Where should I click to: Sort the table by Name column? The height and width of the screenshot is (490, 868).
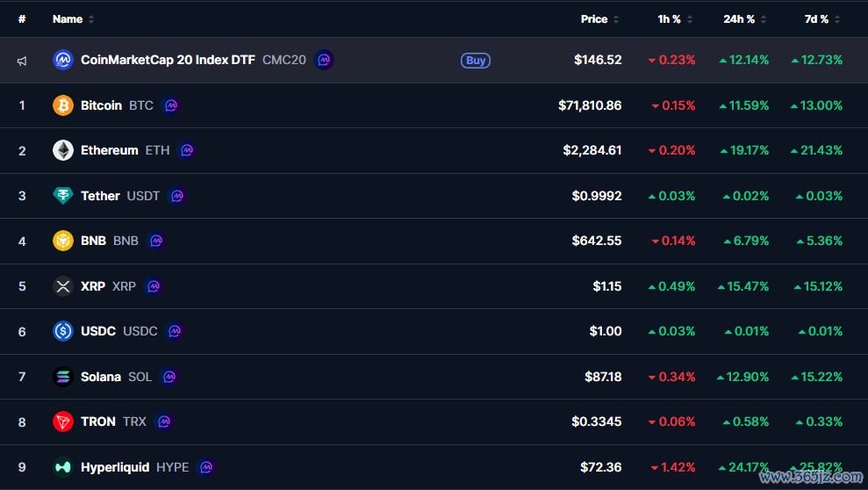coord(73,19)
